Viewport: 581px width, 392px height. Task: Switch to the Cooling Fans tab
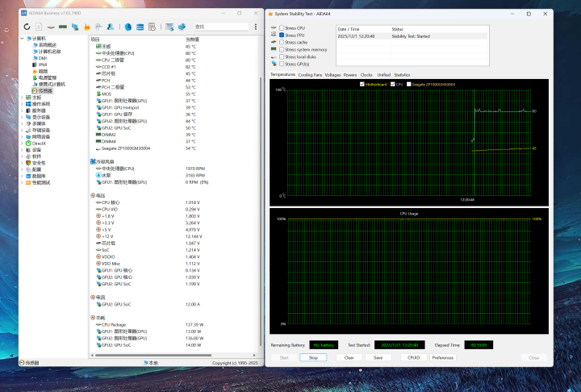click(310, 74)
